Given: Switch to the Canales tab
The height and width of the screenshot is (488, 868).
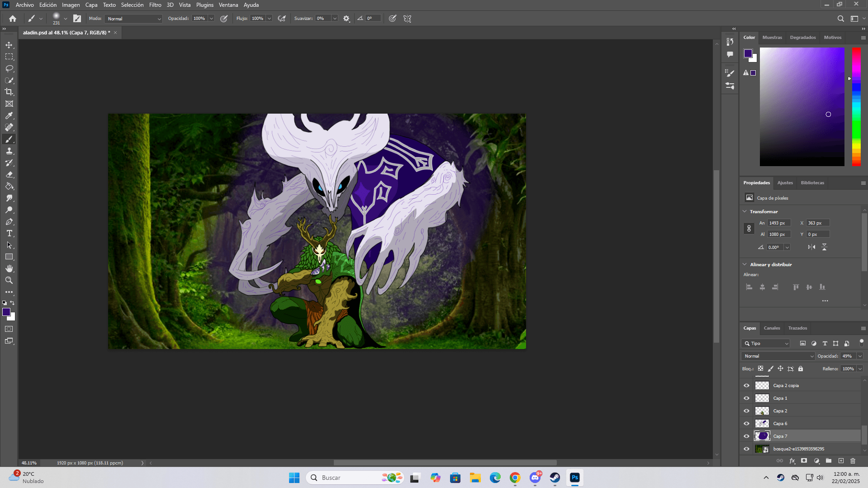Looking at the screenshot, I should 772,328.
